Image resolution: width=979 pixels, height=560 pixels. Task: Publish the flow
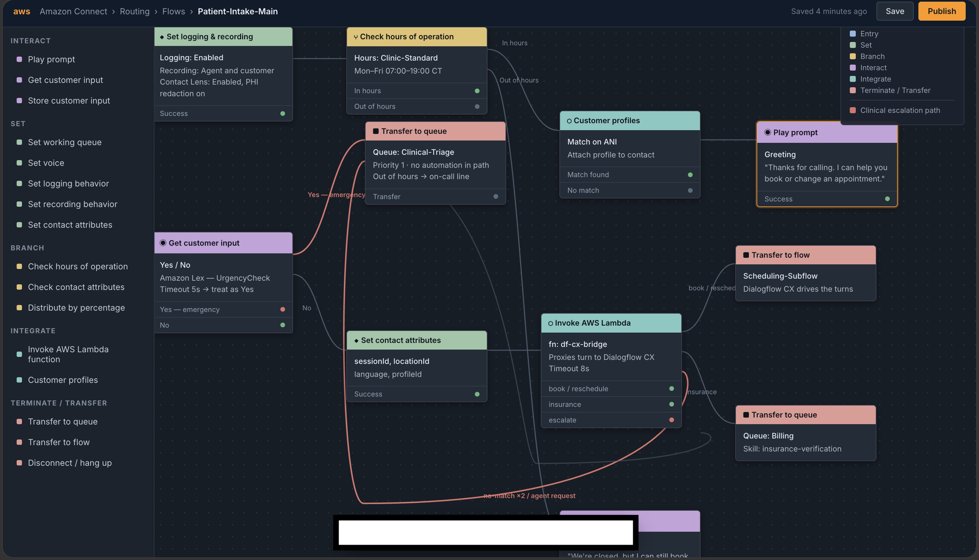pyautogui.click(x=942, y=11)
